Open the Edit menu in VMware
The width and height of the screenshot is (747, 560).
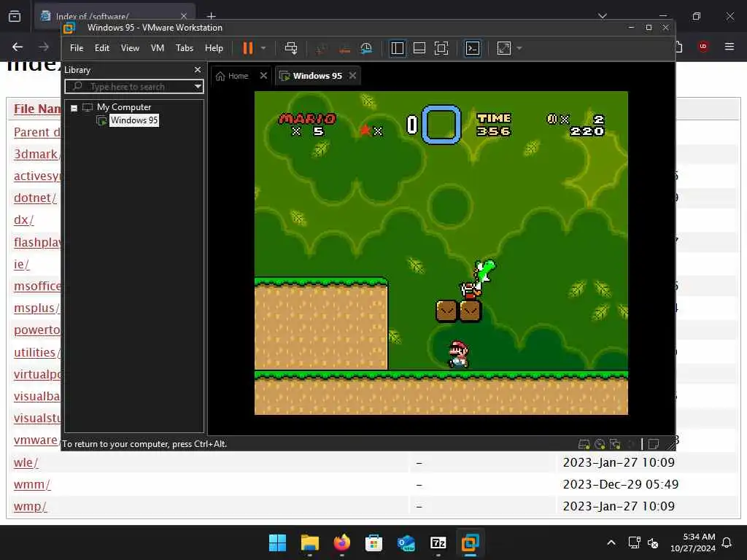102,48
